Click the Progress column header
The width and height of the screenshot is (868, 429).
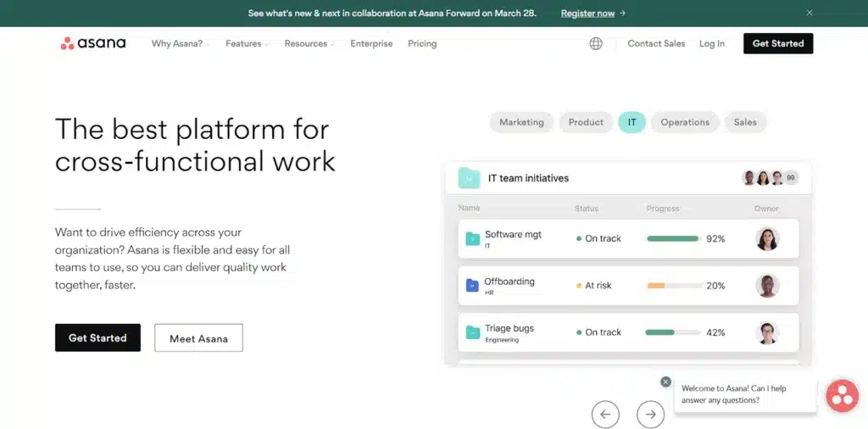[663, 209]
